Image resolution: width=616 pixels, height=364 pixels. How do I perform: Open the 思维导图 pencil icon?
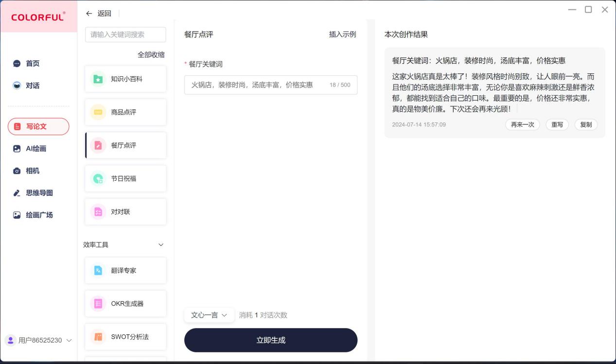coord(17,193)
